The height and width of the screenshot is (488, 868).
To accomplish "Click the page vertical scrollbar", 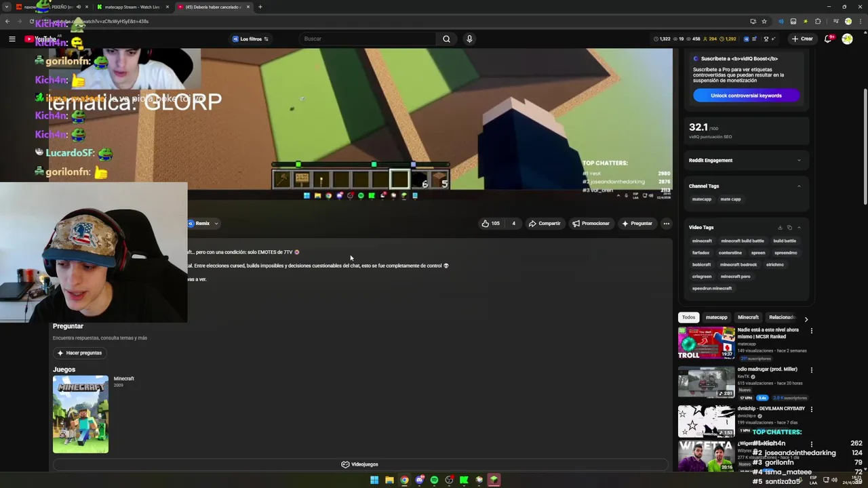I will 864,146.
